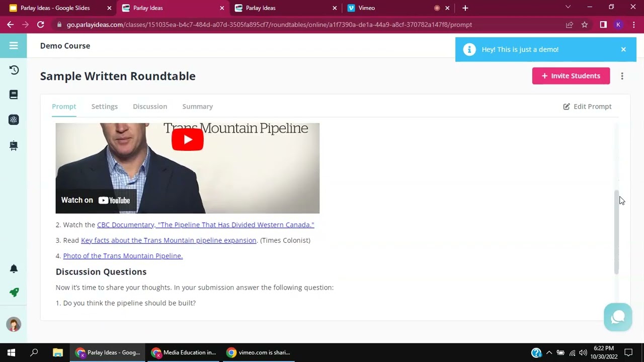Click the prompt panel scrollbar thumb
This screenshot has width=644, height=362.
coord(616,232)
